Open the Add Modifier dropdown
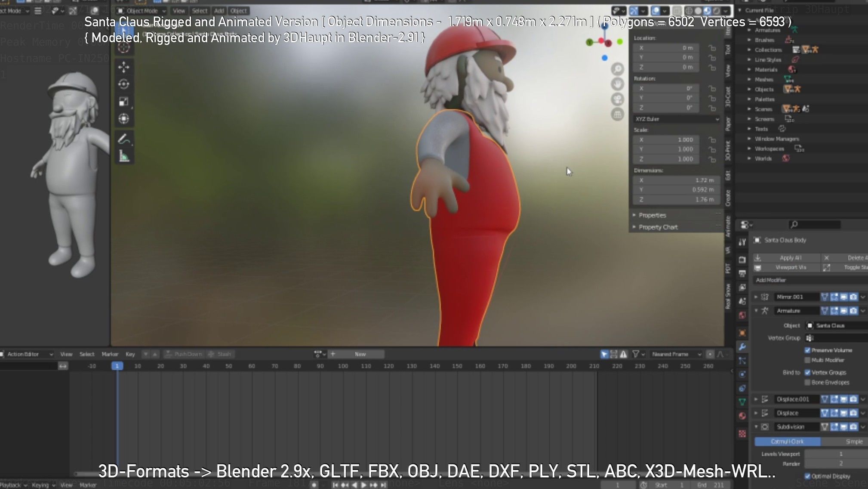This screenshot has height=489, width=868. click(x=810, y=280)
